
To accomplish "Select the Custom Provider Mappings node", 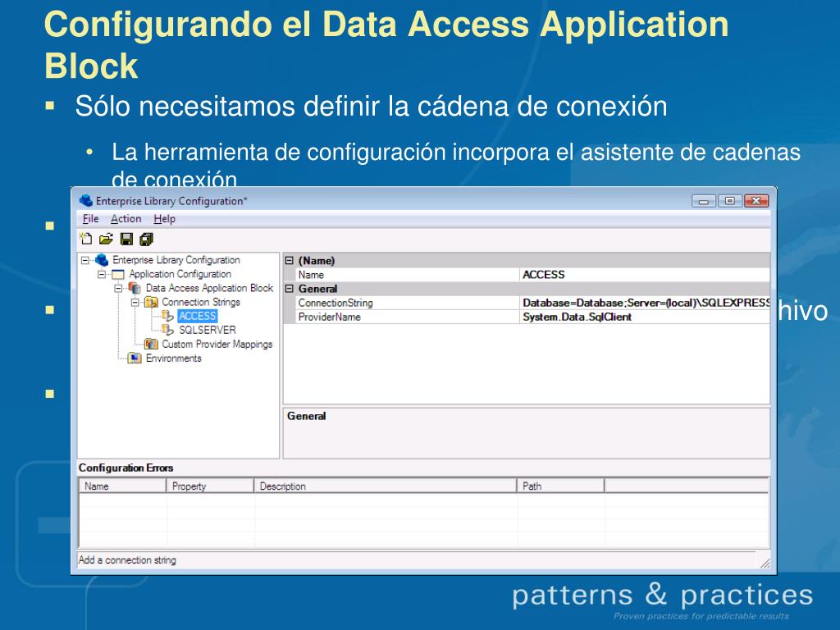I will click(217, 344).
